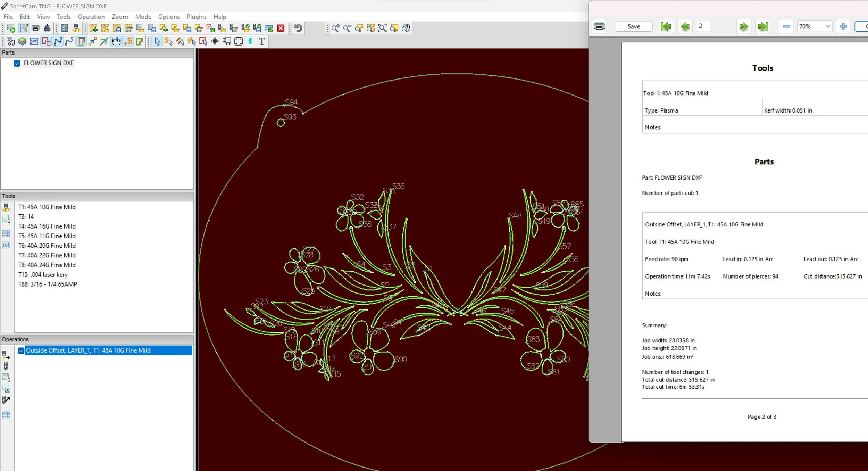Uncheck the FLOWER SIGN DXF part checkbox
The image size is (868, 471).
pos(17,63)
